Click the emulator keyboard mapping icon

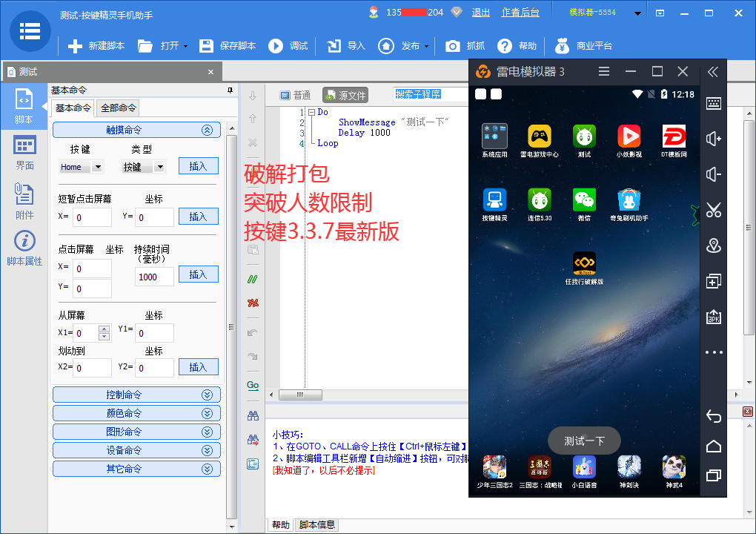(714, 103)
